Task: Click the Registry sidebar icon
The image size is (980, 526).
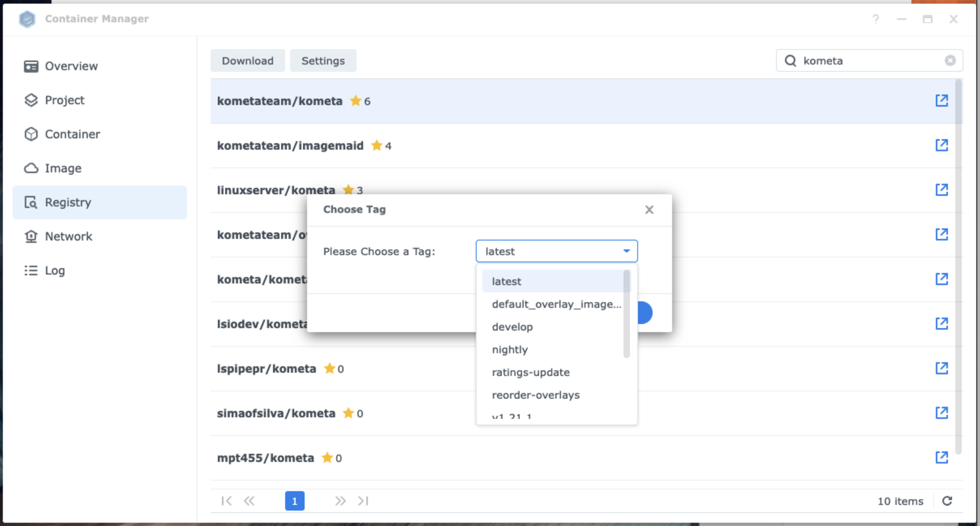Action: pos(31,202)
